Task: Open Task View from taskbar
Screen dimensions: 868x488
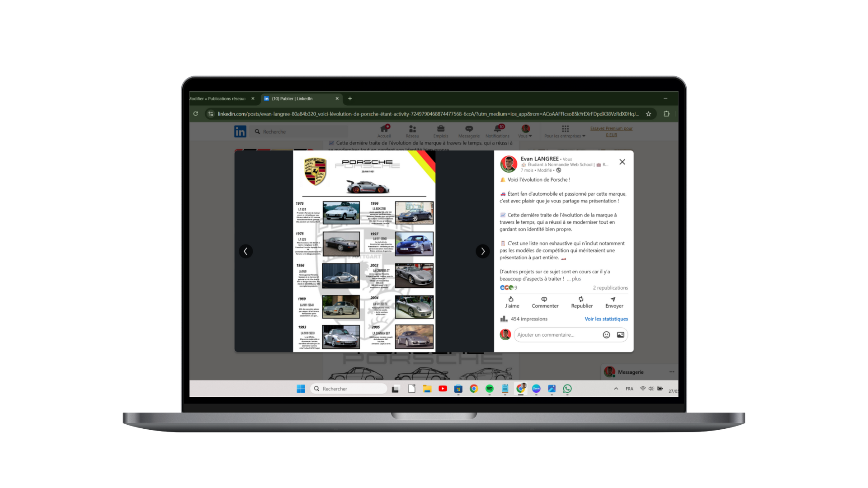Action: coord(396,389)
